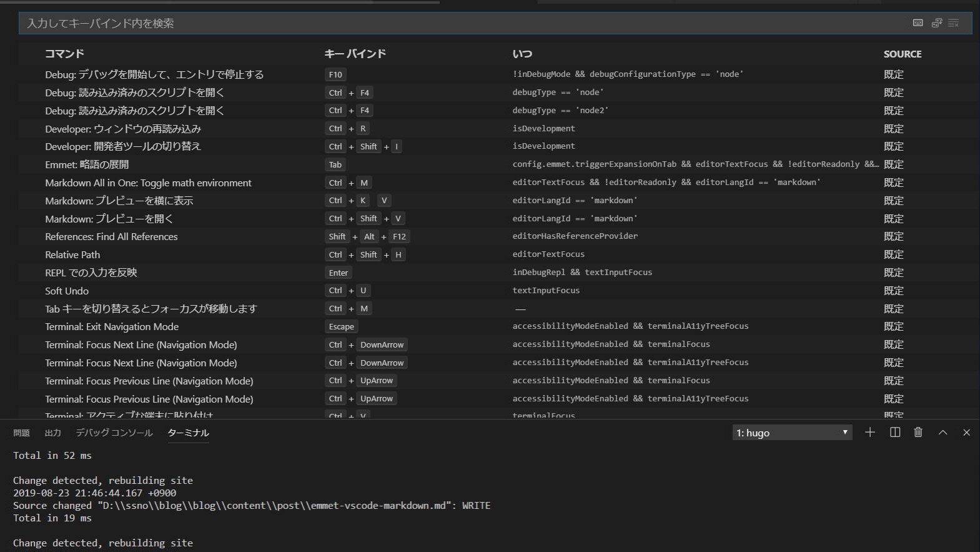Image resolution: width=980 pixels, height=552 pixels.
Task: Select 'Tab キーを切り替えるとフォーカスが移動します' row
Action: tap(499, 309)
